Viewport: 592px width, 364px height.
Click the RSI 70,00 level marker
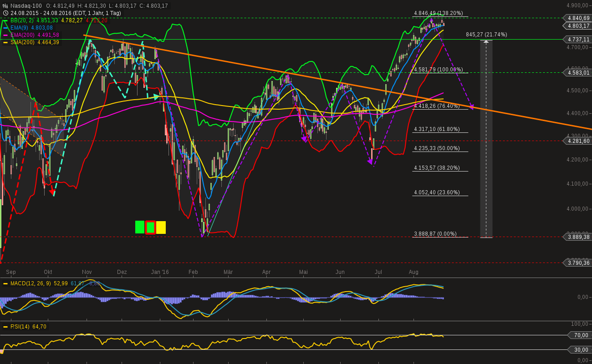579,335
